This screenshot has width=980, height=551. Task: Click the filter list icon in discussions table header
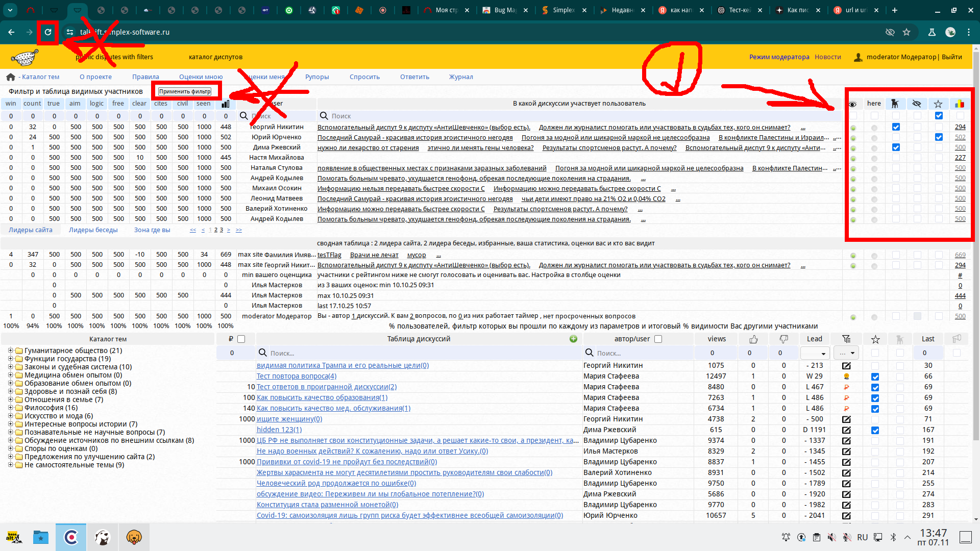coord(846,339)
